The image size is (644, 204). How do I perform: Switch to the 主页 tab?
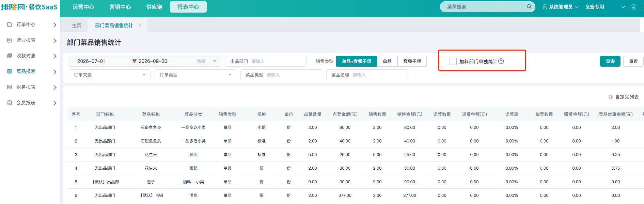point(77,26)
